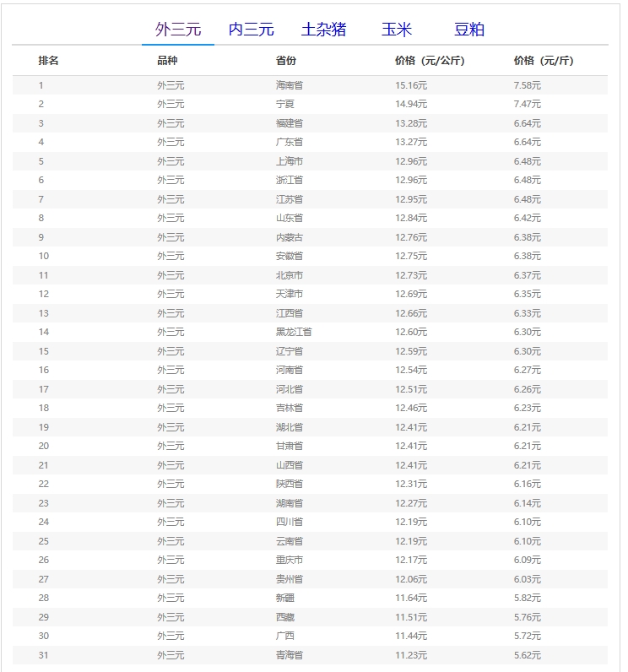628x672 pixels.
Task: Click the 品种 column header
Action: click(x=167, y=61)
